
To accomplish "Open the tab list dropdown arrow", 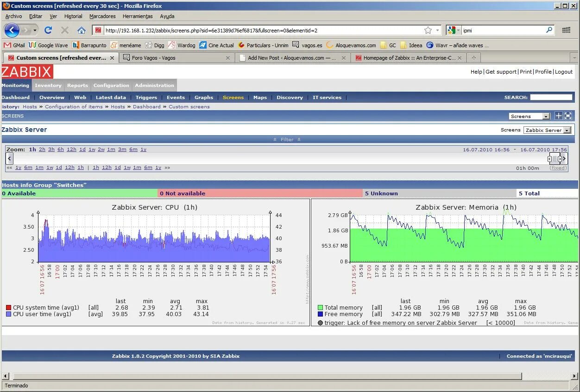I will click(574, 58).
